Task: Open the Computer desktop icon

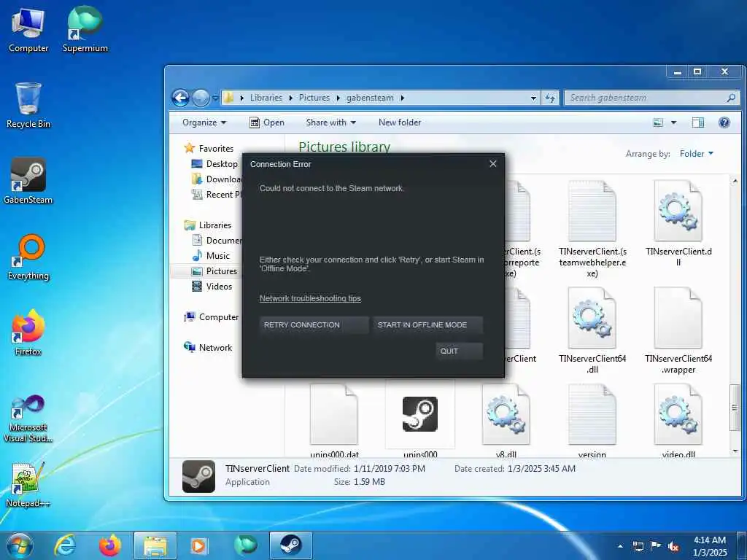Action: pyautogui.click(x=28, y=31)
